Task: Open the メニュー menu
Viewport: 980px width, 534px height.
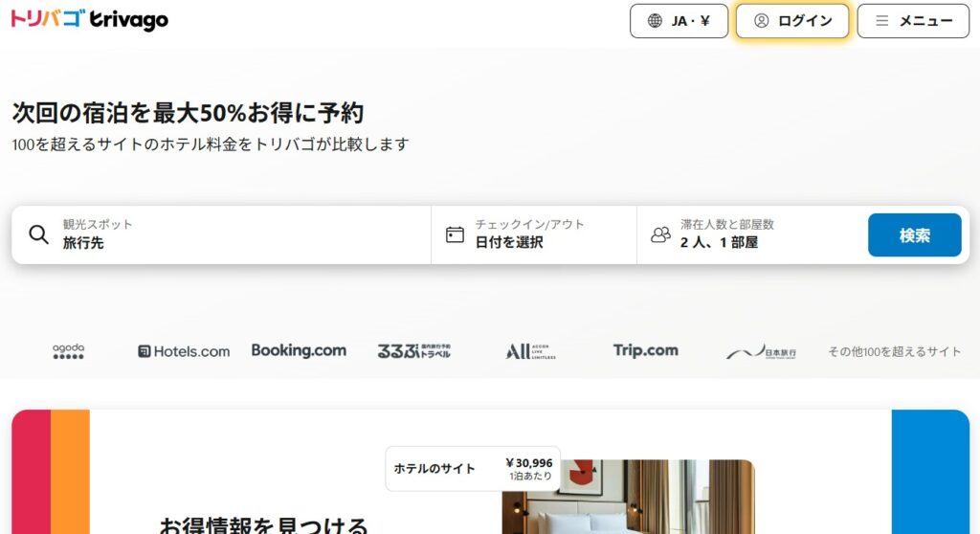Action: coord(912,21)
